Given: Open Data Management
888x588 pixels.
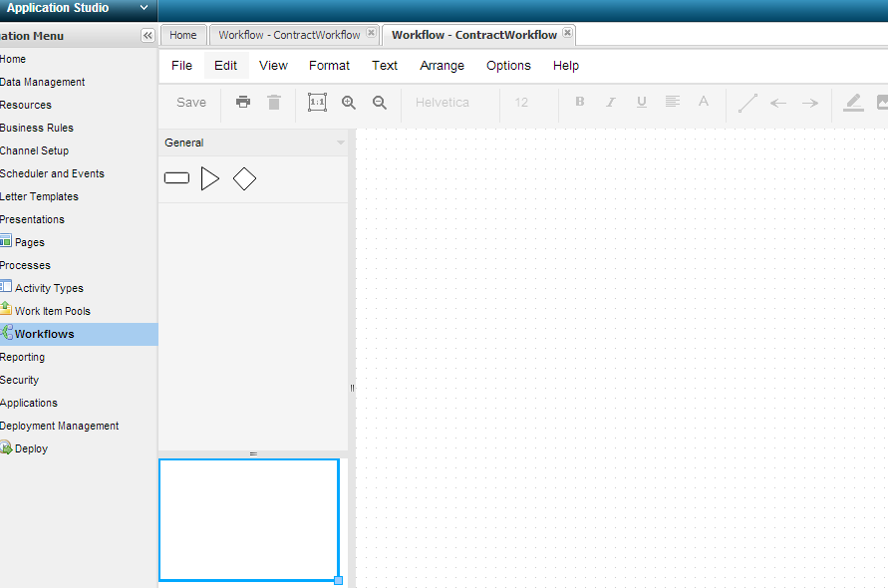Looking at the screenshot, I should [x=43, y=82].
